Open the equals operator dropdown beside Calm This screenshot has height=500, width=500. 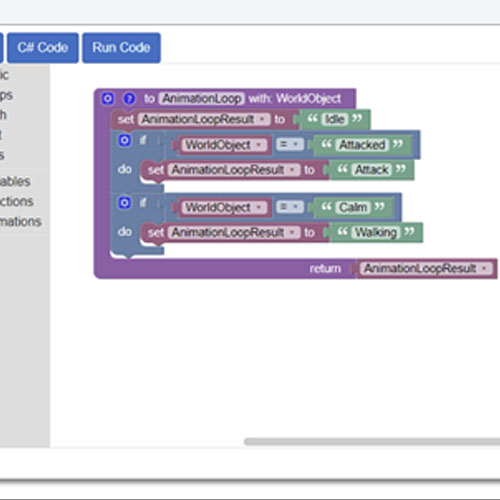(x=290, y=207)
